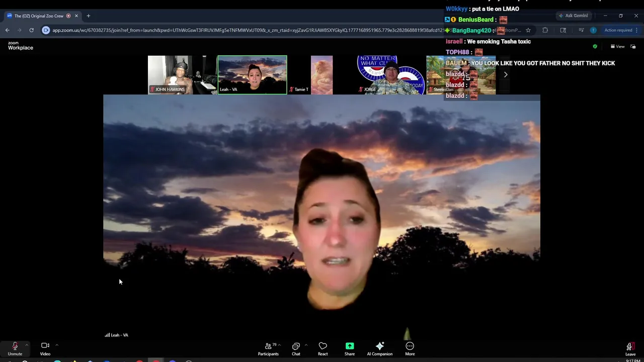Open the Chrome three-dot menu
Viewport: 644px width, 362px height.
tap(636, 30)
